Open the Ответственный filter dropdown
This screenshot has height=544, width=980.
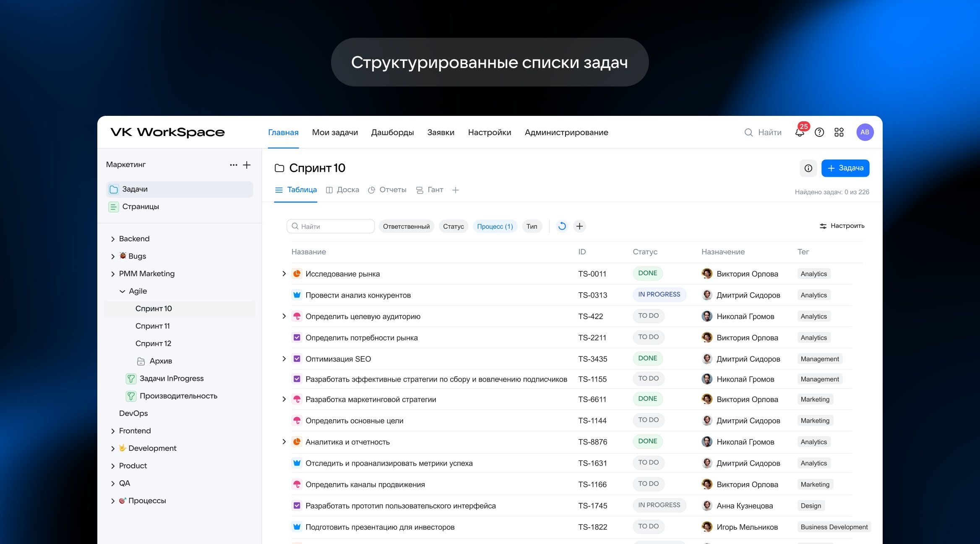[406, 227]
